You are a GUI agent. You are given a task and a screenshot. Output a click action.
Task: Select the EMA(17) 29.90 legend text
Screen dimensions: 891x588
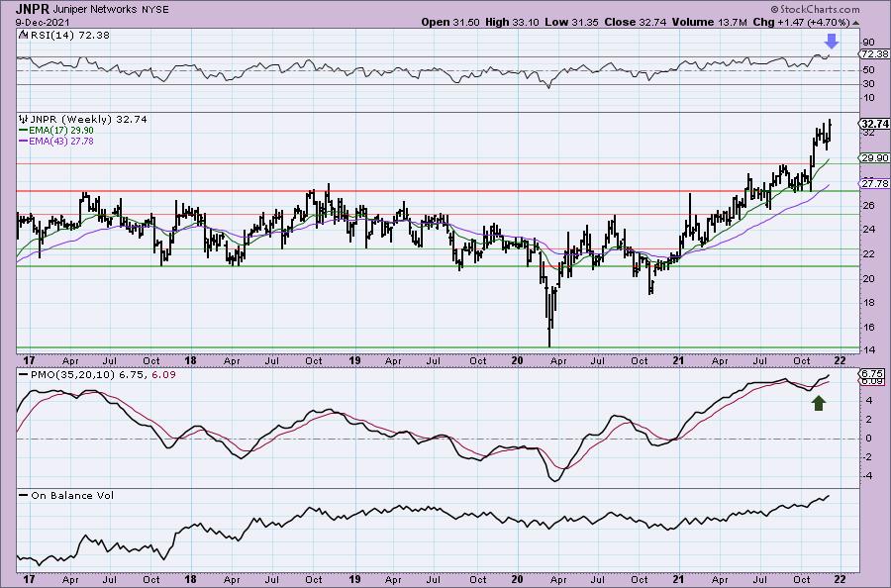click(61, 131)
